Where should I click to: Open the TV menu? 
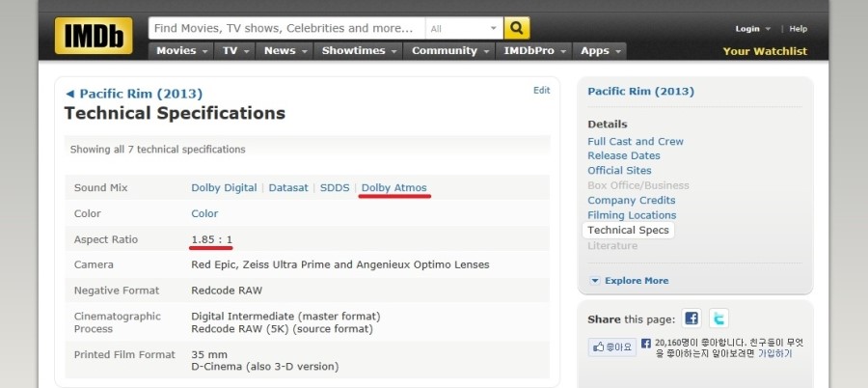234,51
